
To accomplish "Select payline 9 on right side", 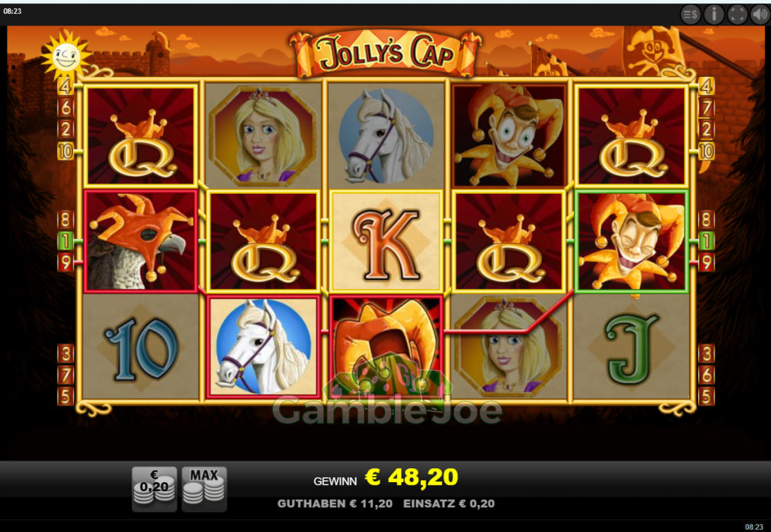I will point(706,263).
